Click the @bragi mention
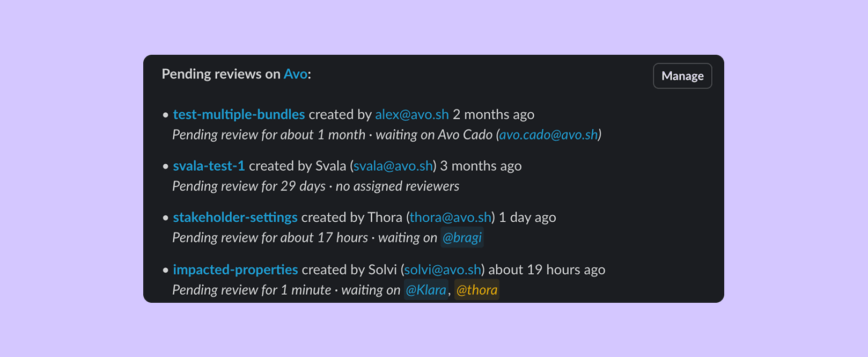The image size is (868, 357). [462, 237]
